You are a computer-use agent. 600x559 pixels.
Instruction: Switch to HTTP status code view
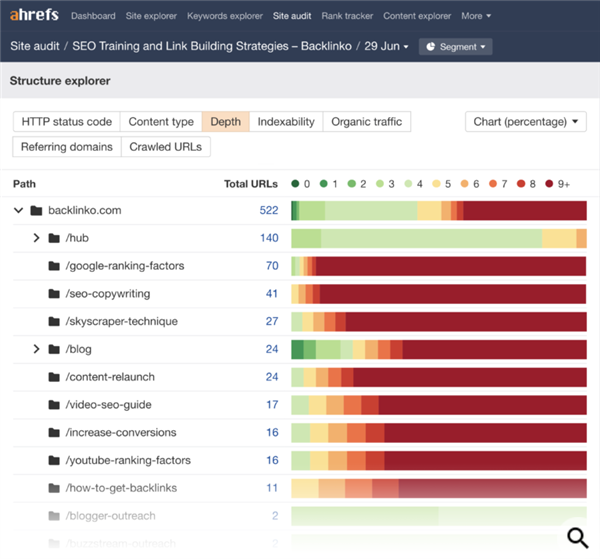click(x=67, y=122)
